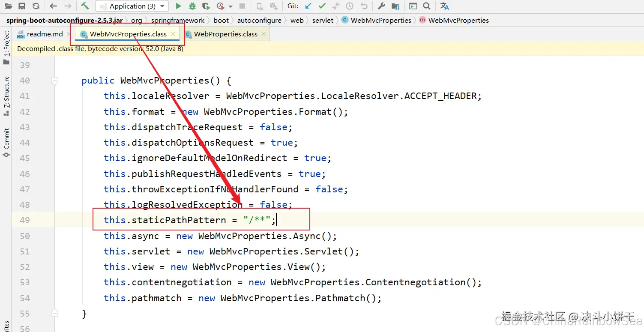This screenshot has height=332, width=644.
Task: Click 'ignoreDefaultModelOnRedirect' on line 45
Action: (209, 158)
